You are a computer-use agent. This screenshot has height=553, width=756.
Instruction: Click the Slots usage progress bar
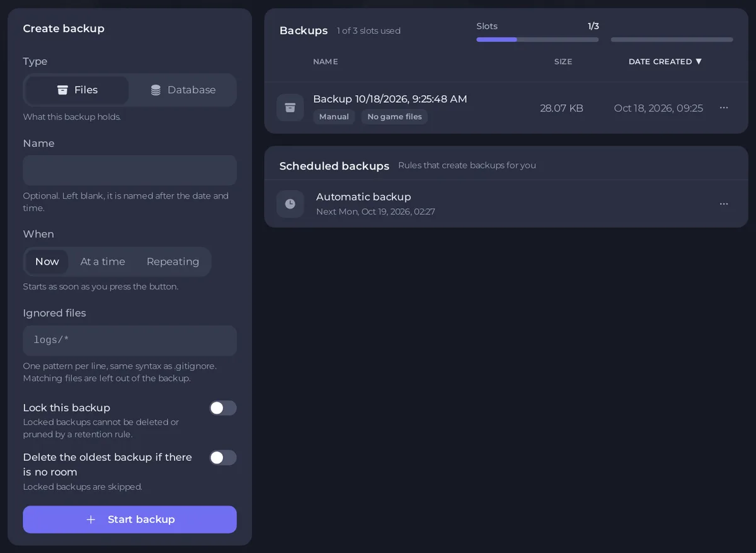pyautogui.click(x=537, y=40)
